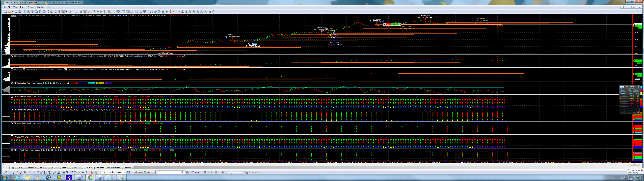644x181 pixels.
Task: Open the dropdown arrow beside the open folder
Action: (x=13, y=12)
